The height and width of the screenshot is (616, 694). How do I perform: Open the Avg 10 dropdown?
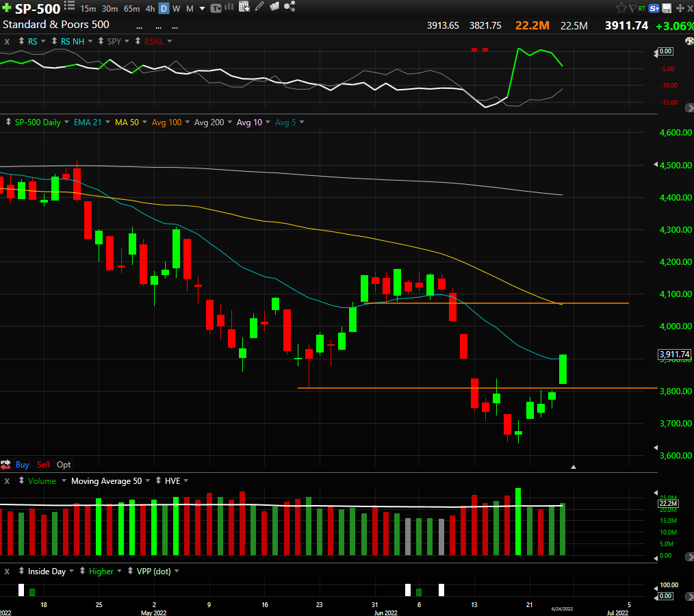[x=268, y=122]
